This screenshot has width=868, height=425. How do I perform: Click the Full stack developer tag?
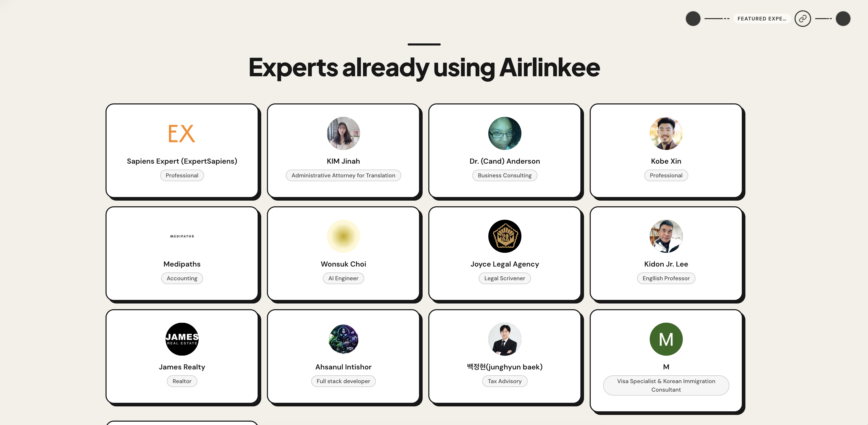coord(343,381)
